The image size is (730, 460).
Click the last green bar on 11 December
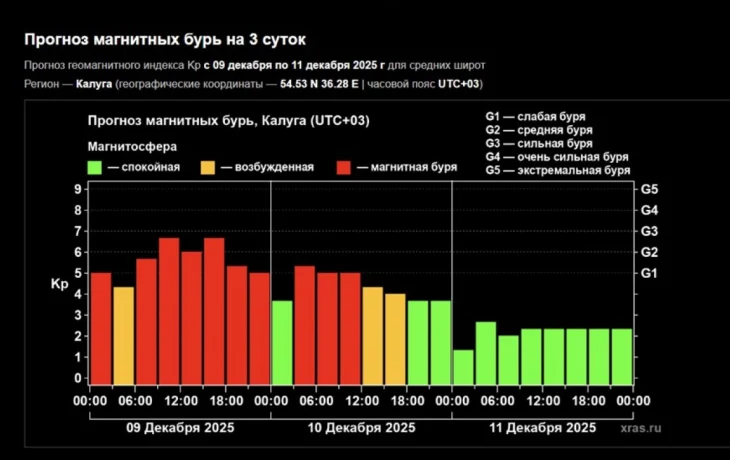point(621,356)
